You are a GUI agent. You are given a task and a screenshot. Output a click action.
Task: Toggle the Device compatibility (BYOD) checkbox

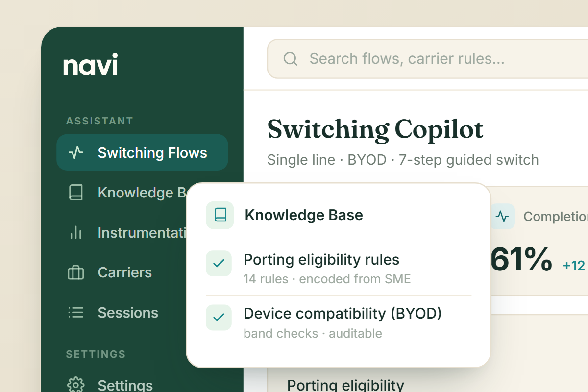pyautogui.click(x=219, y=317)
